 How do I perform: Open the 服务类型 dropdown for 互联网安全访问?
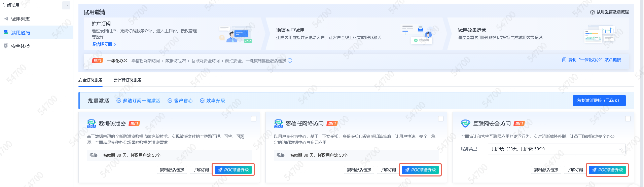[x=557, y=149]
